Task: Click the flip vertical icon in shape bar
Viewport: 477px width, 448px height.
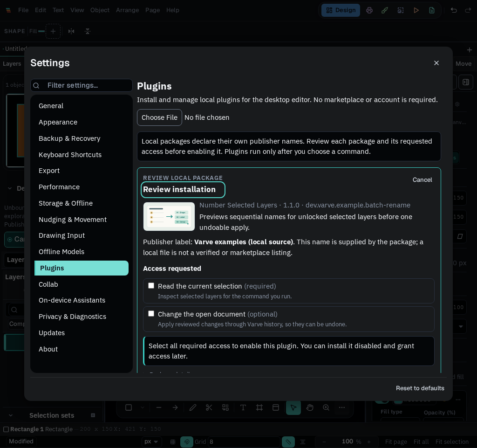Action: pos(87,31)
